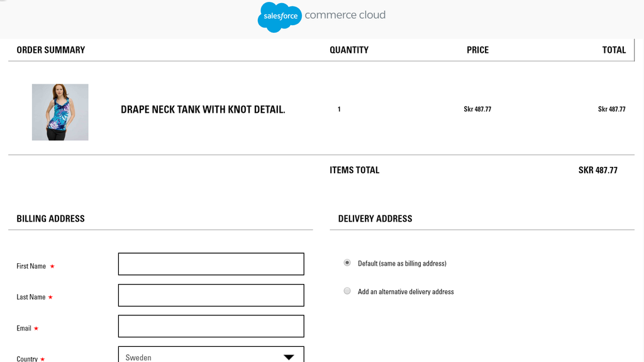
Task: Focus the First Name input field
Action: point(211,264)
